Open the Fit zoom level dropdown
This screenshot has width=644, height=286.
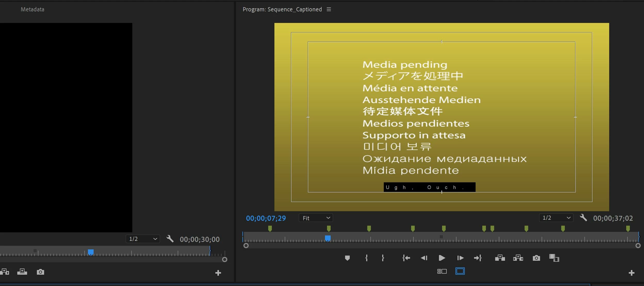tap(316, 218)
